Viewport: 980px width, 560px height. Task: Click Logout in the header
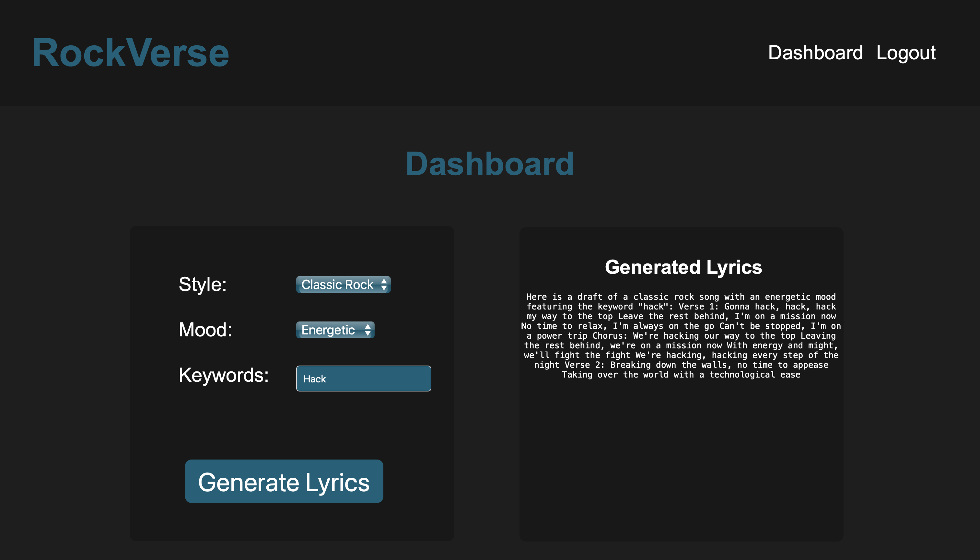coord(905,53)
